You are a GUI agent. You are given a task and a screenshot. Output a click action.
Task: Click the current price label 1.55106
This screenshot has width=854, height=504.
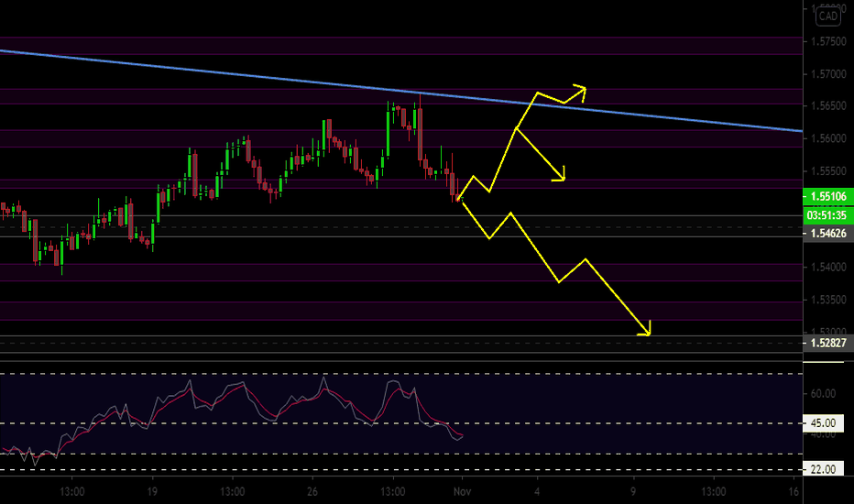828,197
